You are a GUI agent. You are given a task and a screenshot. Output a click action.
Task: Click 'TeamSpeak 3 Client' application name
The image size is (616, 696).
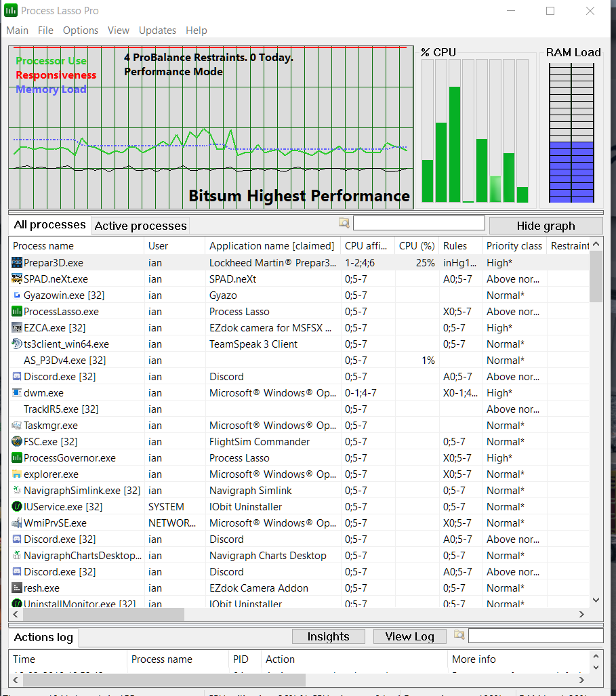pos(253,344)
